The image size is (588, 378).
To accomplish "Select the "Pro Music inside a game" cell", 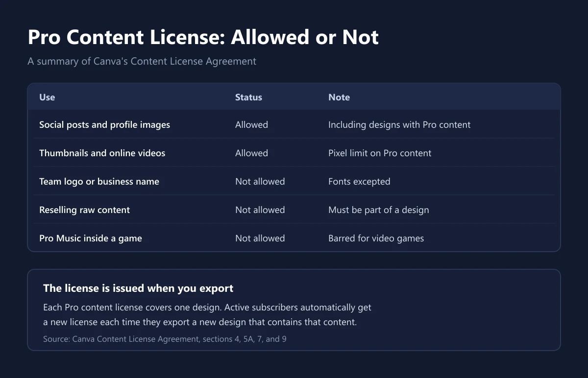I will click(x=91, y=238).
